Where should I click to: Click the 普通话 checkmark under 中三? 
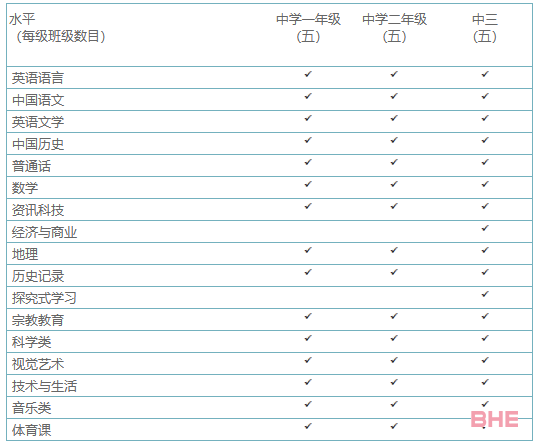coord(485,162)
